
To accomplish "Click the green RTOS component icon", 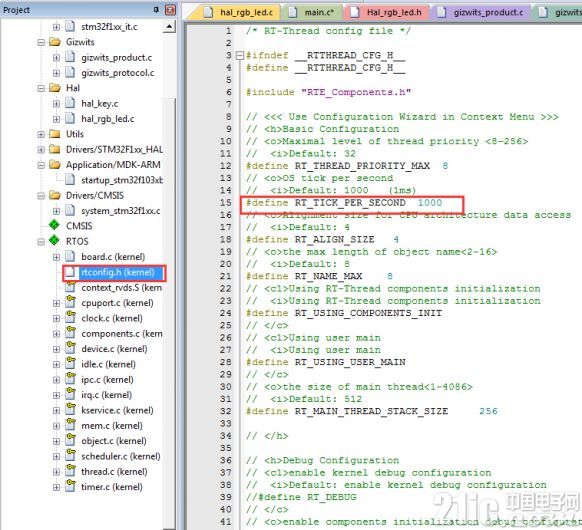I will [54, 240].
